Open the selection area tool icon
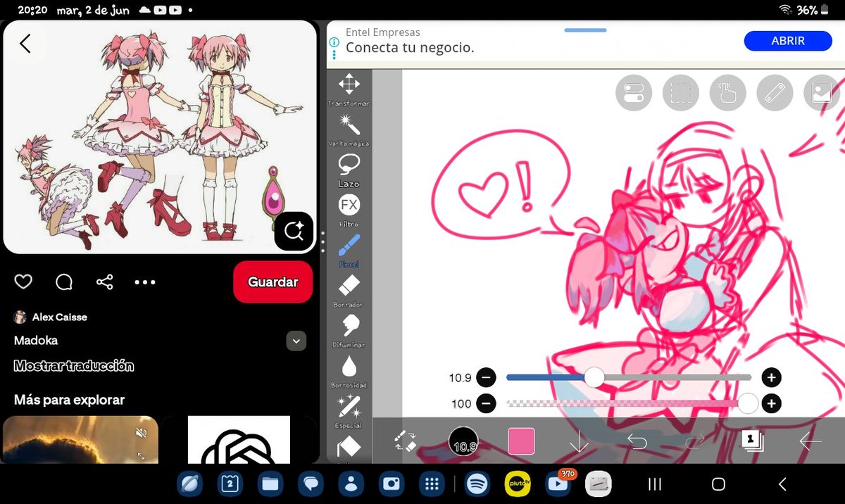 (x=681, y=92)
